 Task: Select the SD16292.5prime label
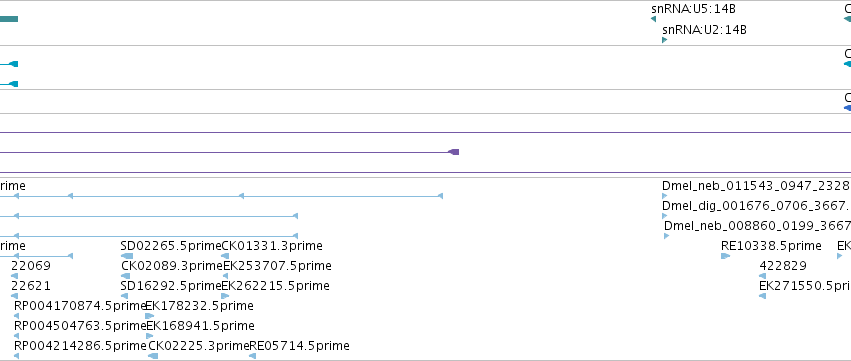click(x=171, y=286)
